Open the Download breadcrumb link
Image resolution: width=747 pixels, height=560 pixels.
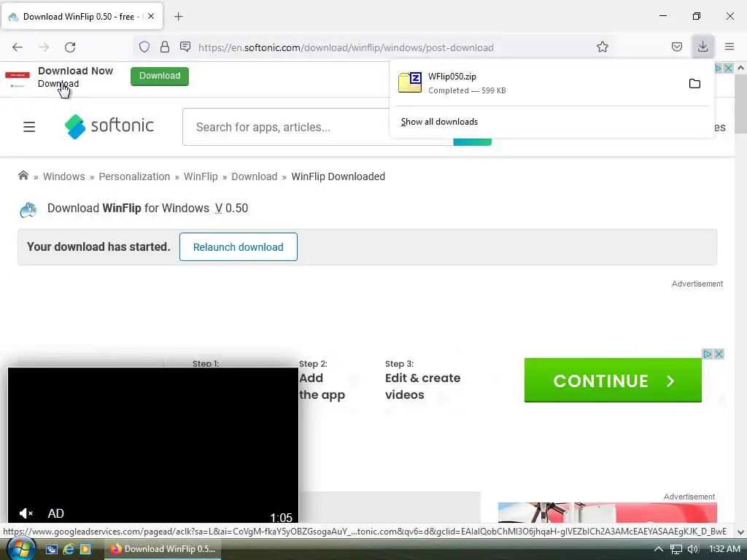point(255,176)
